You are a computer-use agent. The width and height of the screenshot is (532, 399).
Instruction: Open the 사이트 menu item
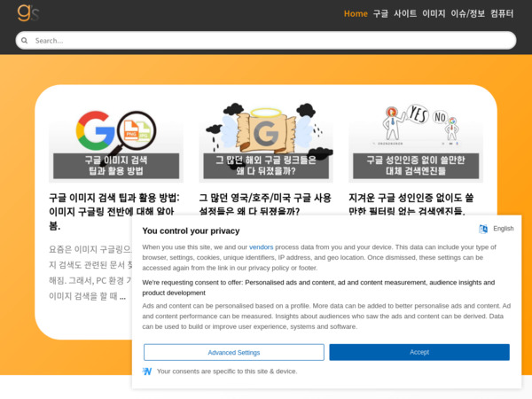click(x=405, y=14)
